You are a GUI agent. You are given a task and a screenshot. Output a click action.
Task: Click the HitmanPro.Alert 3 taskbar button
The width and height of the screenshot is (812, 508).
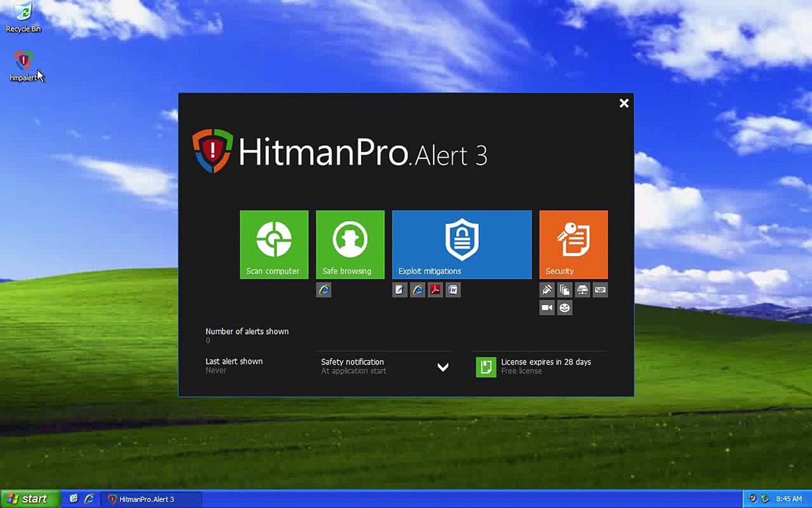tap(151, 499)
